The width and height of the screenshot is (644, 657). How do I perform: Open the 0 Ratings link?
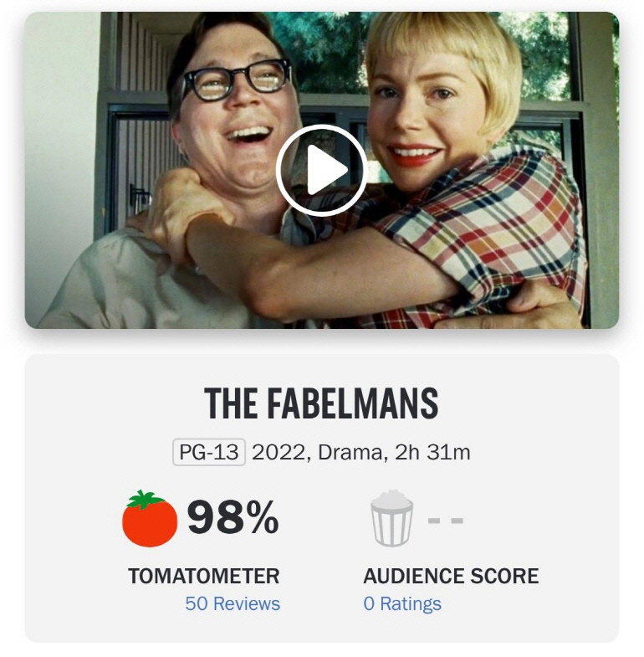click(402, 603)
